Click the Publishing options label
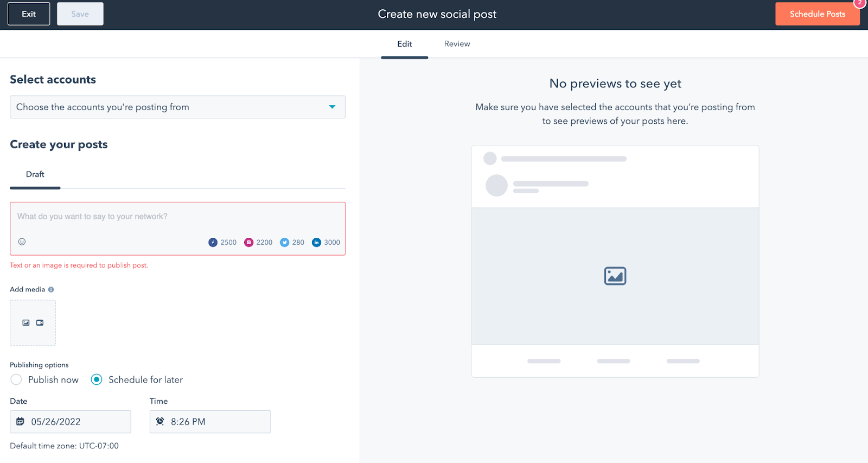This screenshot has height=463, width=868. click(x=39, y=365)
